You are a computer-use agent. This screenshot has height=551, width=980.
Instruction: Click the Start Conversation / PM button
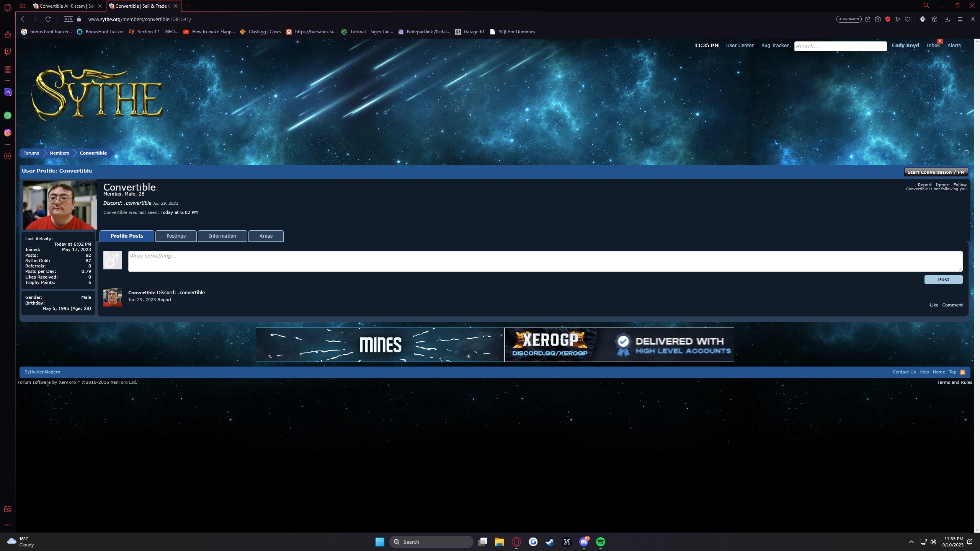pyautogui.click(x=936, y=172)
